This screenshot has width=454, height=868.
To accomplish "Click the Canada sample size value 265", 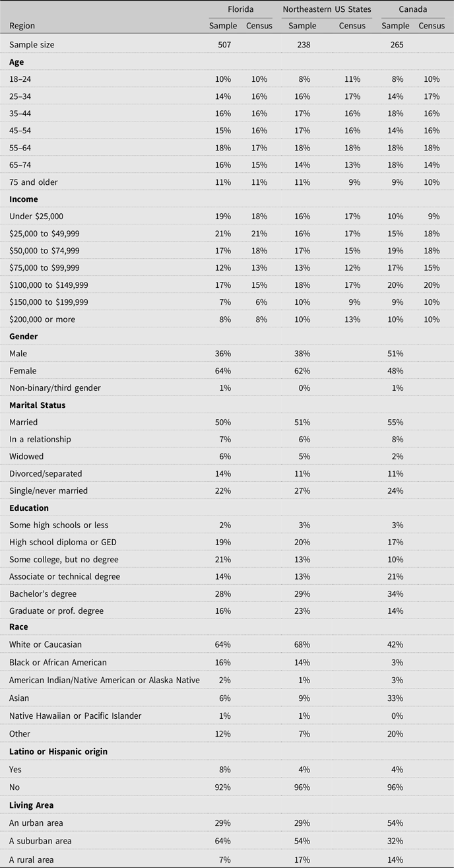I will (393, 45).
